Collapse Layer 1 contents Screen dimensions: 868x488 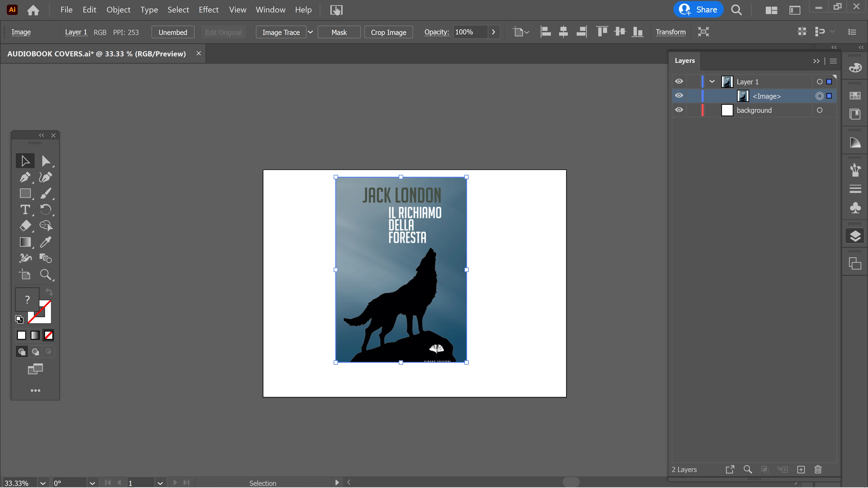[x=712, y=82]
